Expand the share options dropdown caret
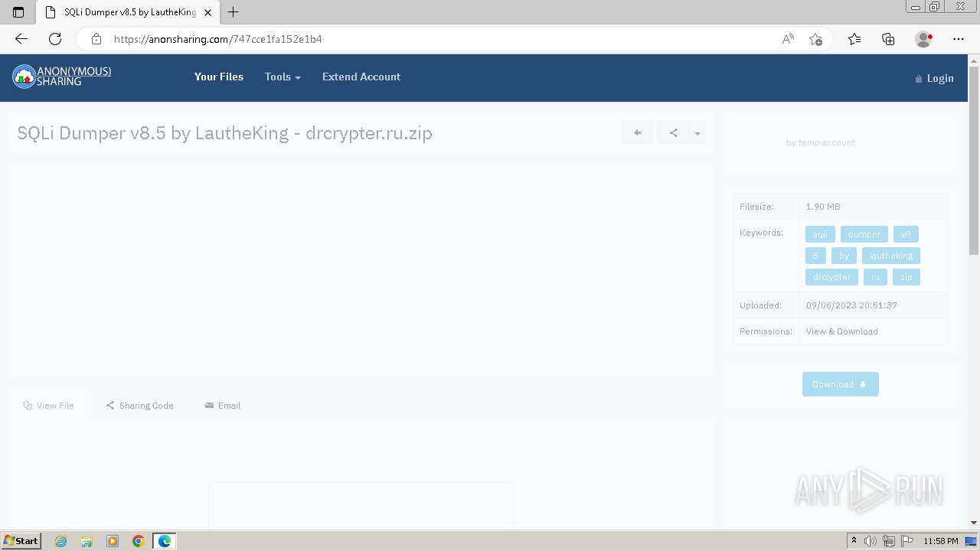This screenshot has height=551, width=980. (697, 132)
